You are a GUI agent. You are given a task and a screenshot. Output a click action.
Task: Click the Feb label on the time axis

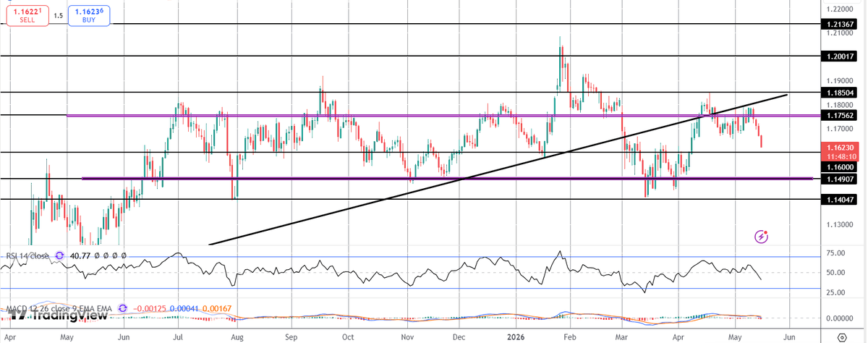(569, 337)
